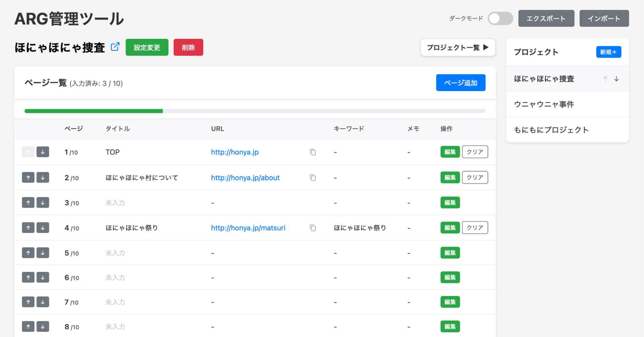The width and height of the screenshot is (644, 337).
Task: Click the TOP title cell
Action: click(113, 152)
